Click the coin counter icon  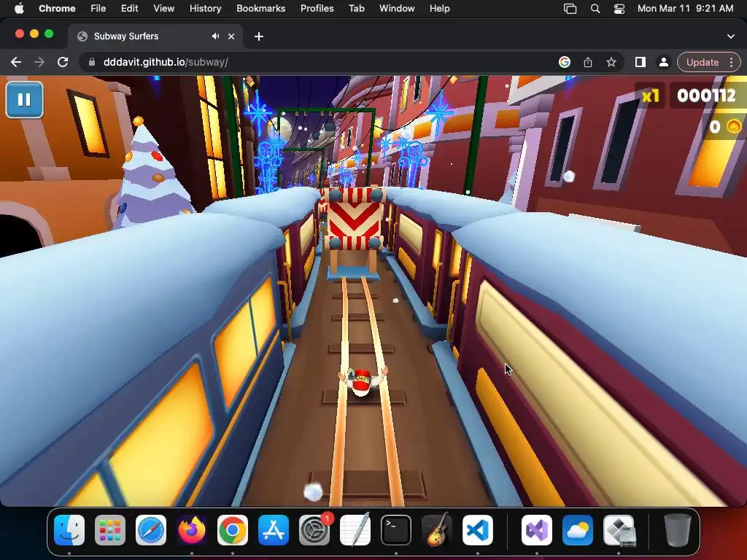734,127
